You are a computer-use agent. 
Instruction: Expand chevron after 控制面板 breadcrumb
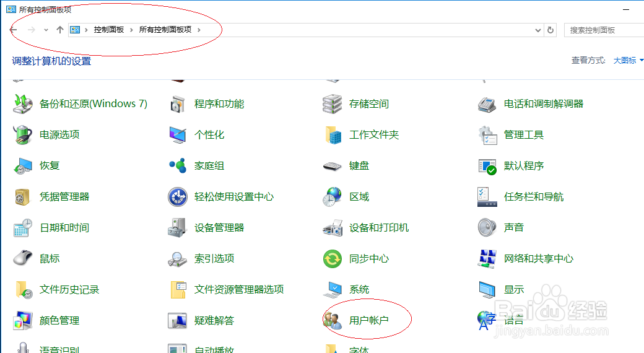[x=131, y=30]
